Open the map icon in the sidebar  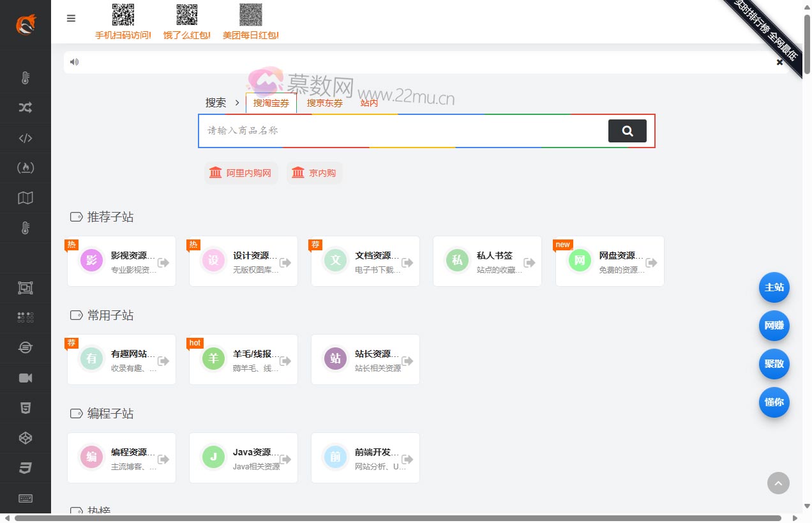tap(26, 197)
